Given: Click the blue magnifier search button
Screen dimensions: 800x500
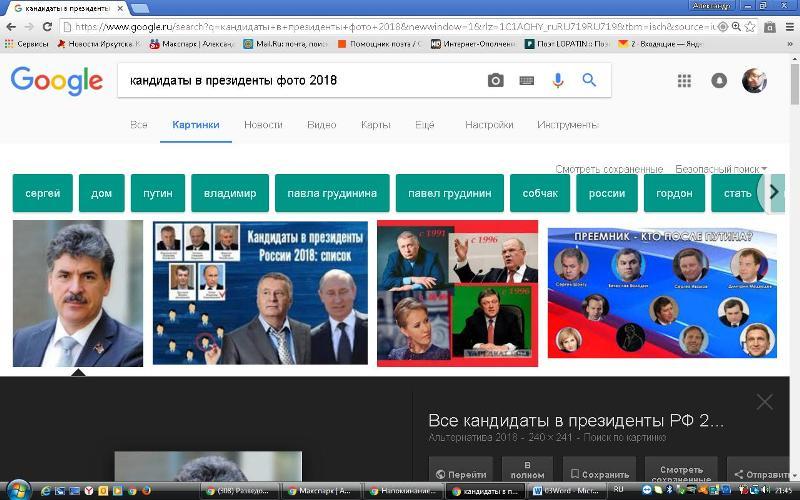Looking at the screenshot, I should (589, 80).
